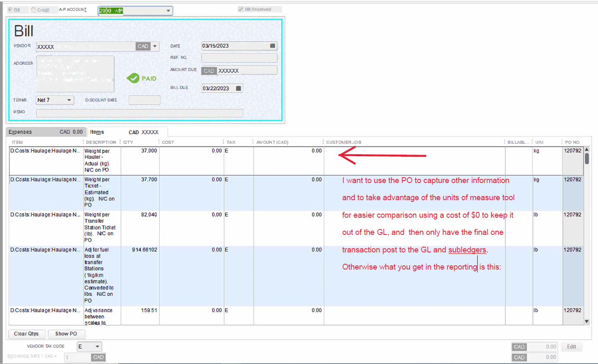The width and height of the screenshot is (598, 364).
Task: Click the CAD badge in the AMOUNT DUE field
Action: (x=209, y=71)
